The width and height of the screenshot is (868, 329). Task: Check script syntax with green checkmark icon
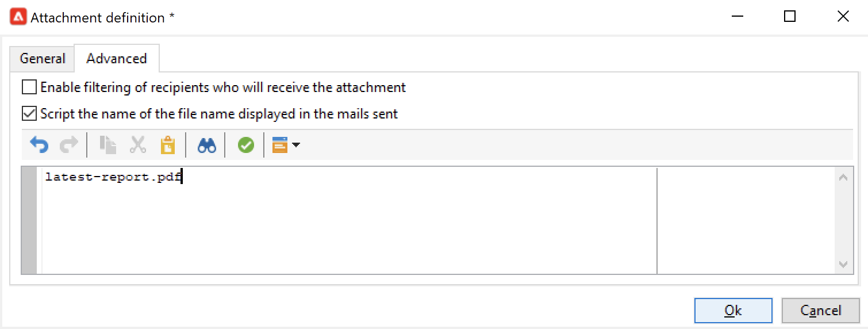(246, 146)
